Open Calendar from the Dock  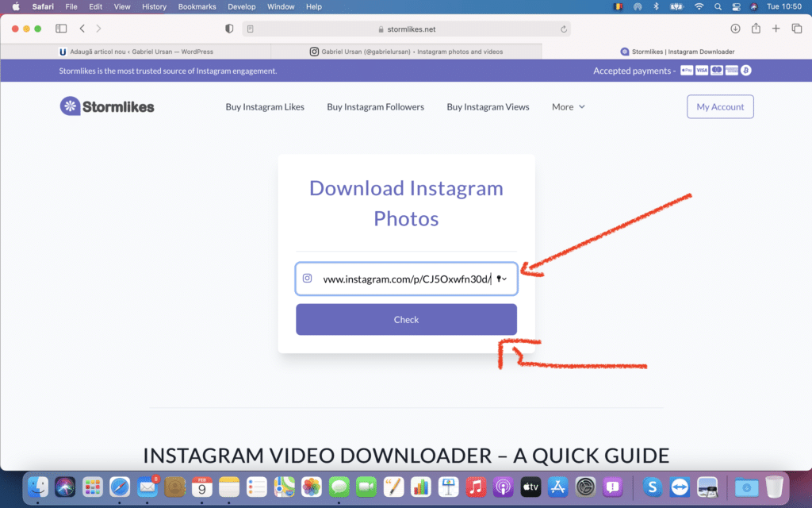click(x=202, y=487)
